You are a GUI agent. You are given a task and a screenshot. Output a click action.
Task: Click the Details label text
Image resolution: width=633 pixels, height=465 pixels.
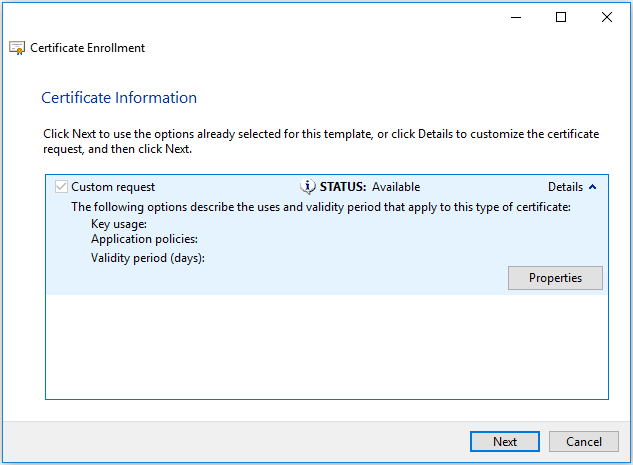point(565,187)
